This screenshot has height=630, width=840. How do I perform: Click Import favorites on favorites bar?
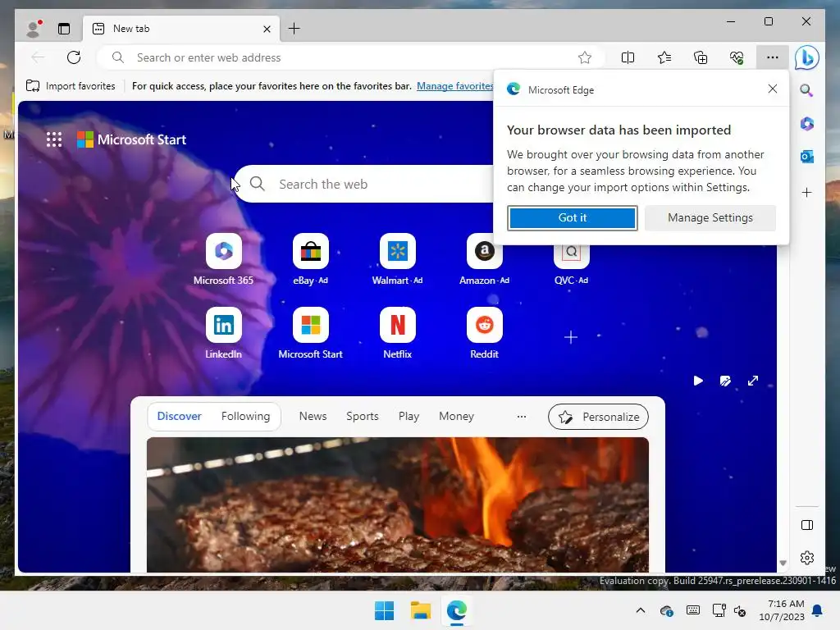click(71, 86)
